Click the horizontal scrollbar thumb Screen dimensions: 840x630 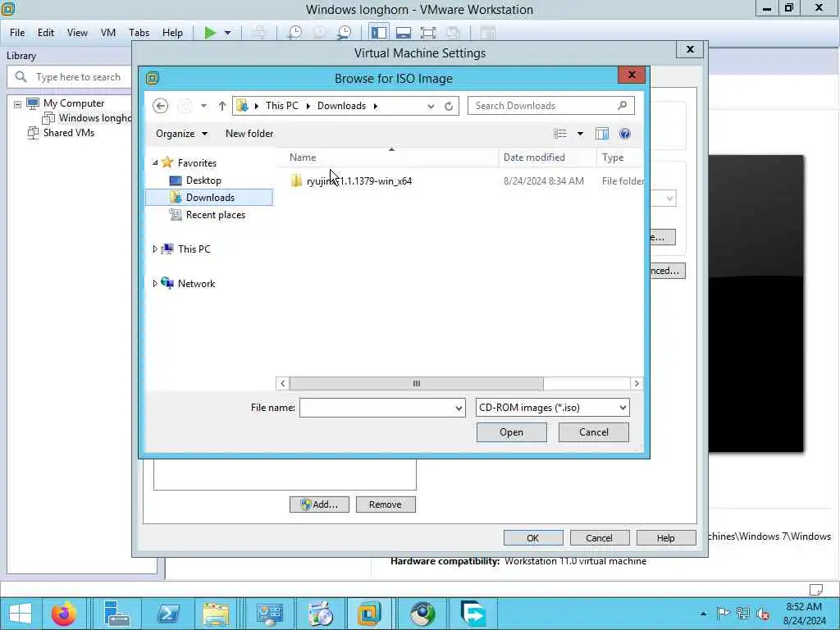(416, 384)
